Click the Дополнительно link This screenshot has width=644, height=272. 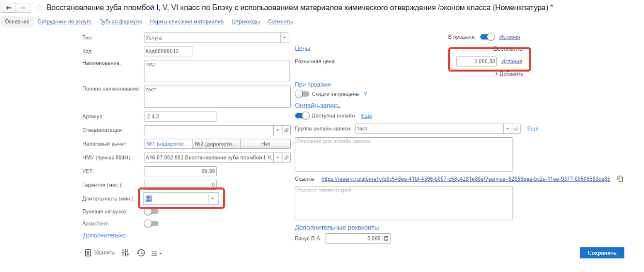pos(104,235)
